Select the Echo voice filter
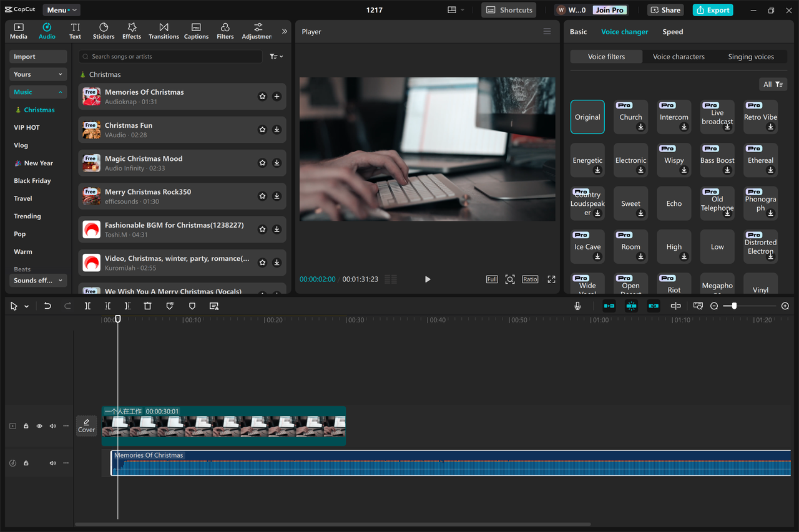The width and height of the screenshot is (799, 532). point(674,203)
